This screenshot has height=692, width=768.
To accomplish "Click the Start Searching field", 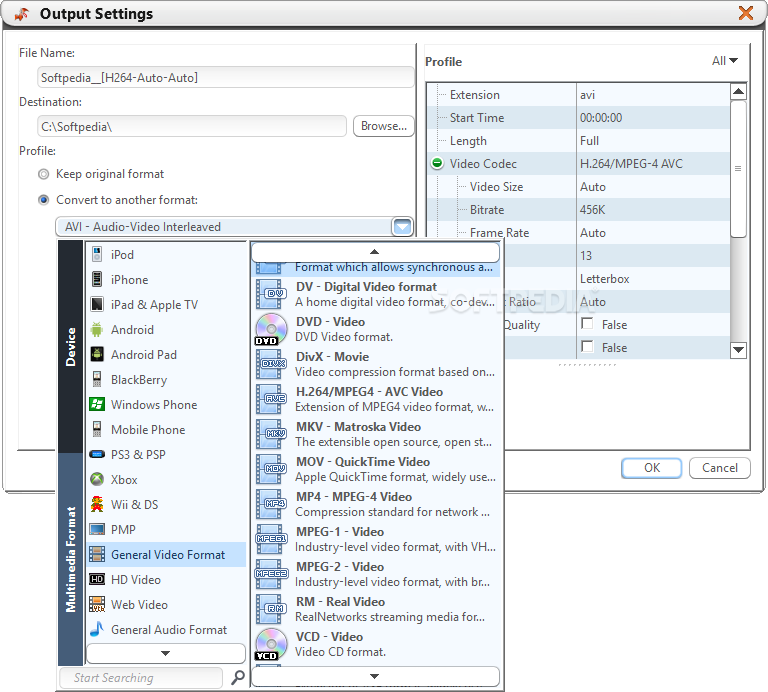I will 141,677.
